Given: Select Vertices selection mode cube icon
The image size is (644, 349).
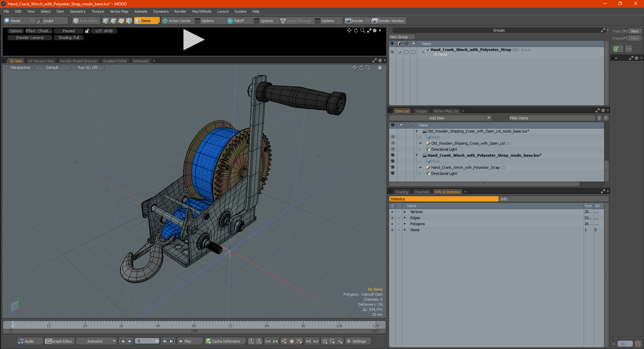Looking at the screenshot, I should coord(106,21).
